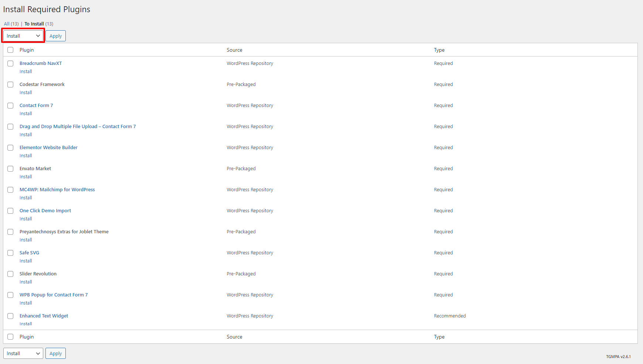Click the Codestar Framework plugin name

point(42,85)
